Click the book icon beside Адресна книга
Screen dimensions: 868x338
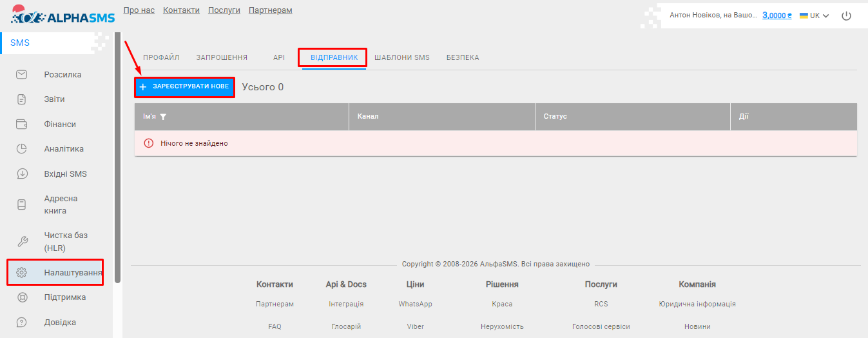[x=22, y=204]
